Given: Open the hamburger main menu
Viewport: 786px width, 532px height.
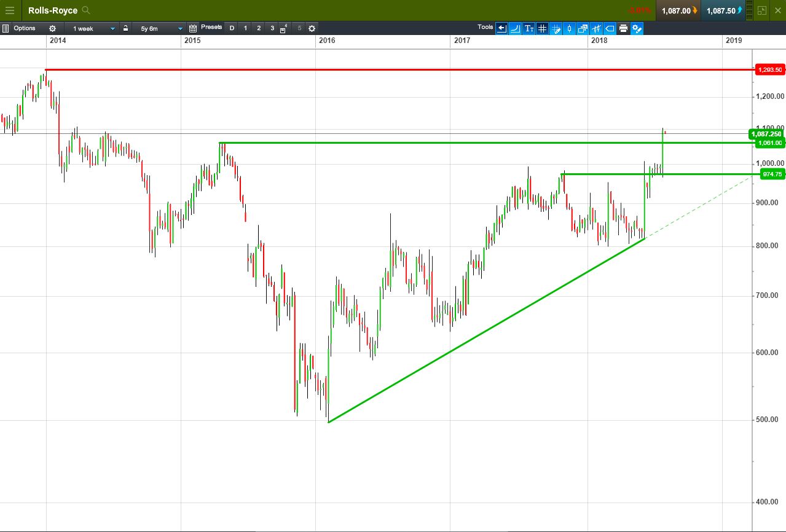Looking at the screenshot, I should click(9, 10).
